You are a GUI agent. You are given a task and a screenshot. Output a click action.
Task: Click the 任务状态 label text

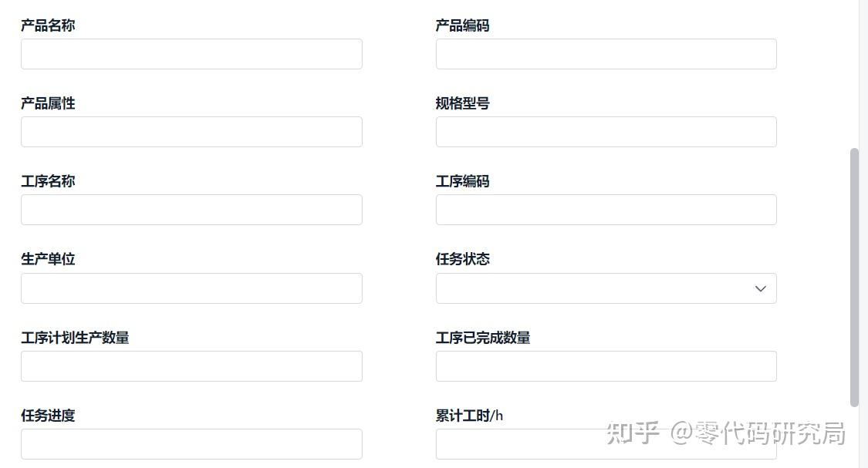point(462,259)
